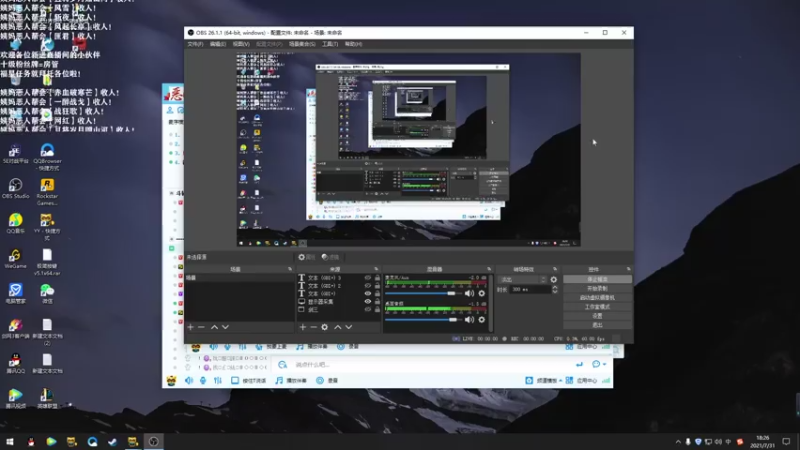Image resolution: width=800 pixels, height=450 pixels.
Task: Toggle lock of 文本 (GDI+) 2 source
Action: click(x=377, y=286)
